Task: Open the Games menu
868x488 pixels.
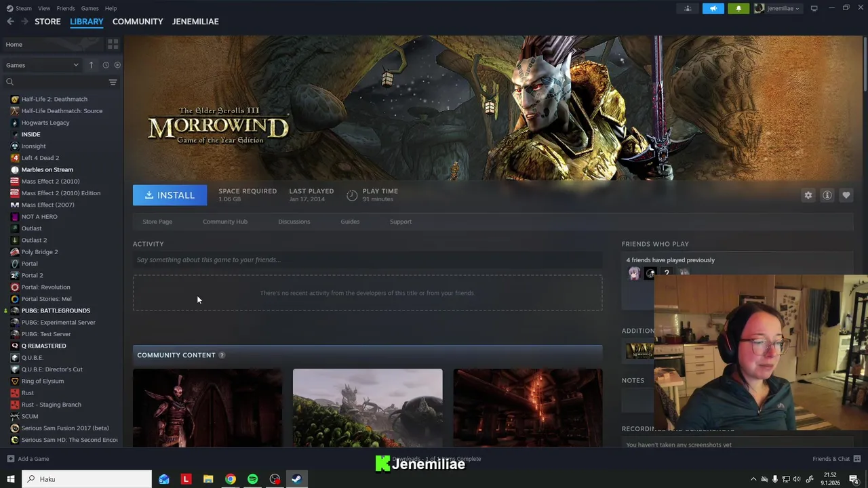Action: (x=90, y=8)
